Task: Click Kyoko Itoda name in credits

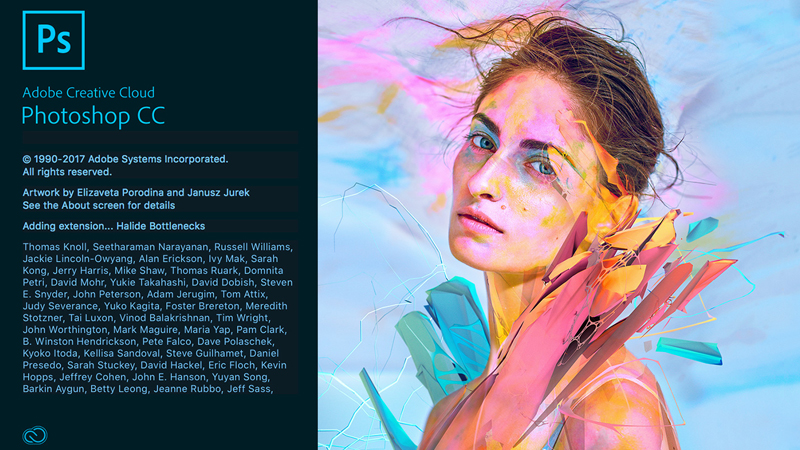Action: pos(50,353)
